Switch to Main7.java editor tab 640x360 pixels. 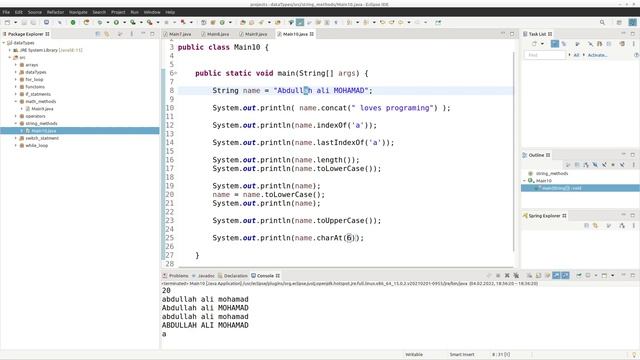(x=177, y=34)
